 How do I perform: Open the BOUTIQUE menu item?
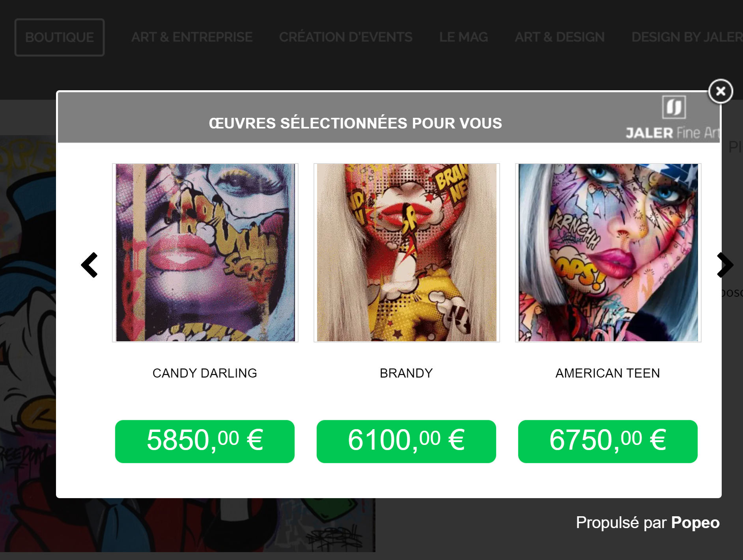(60, 37)
